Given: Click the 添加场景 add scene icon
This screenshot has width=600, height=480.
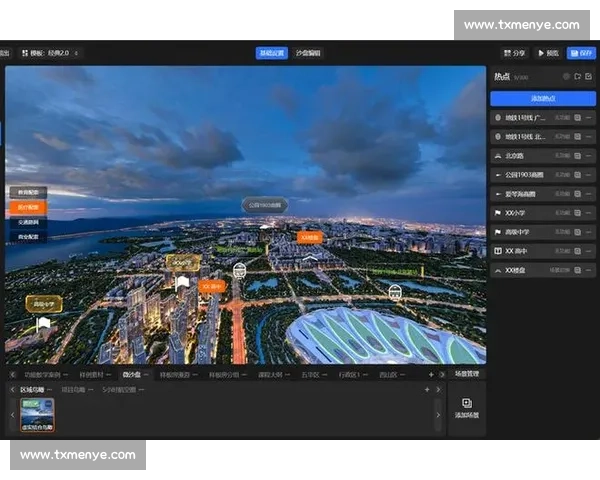Looking at the screenshot, I should [467, 403].
